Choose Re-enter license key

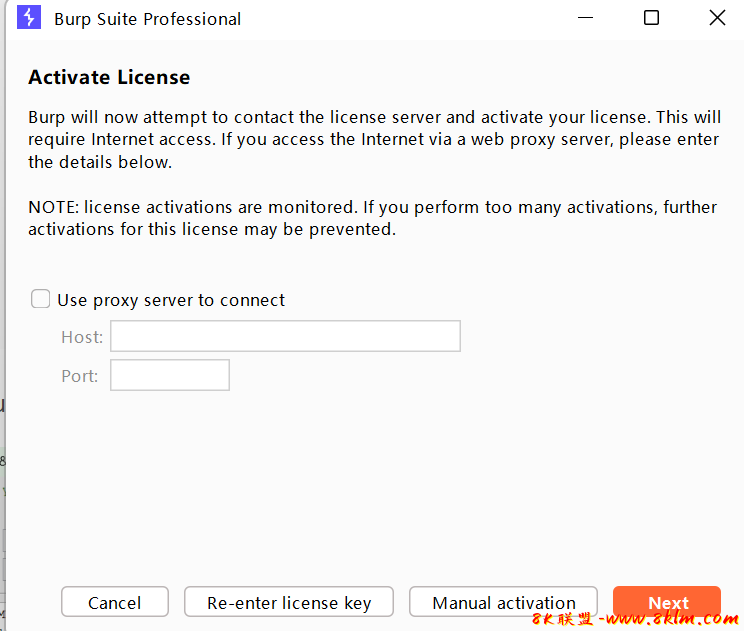click(289, 602)
